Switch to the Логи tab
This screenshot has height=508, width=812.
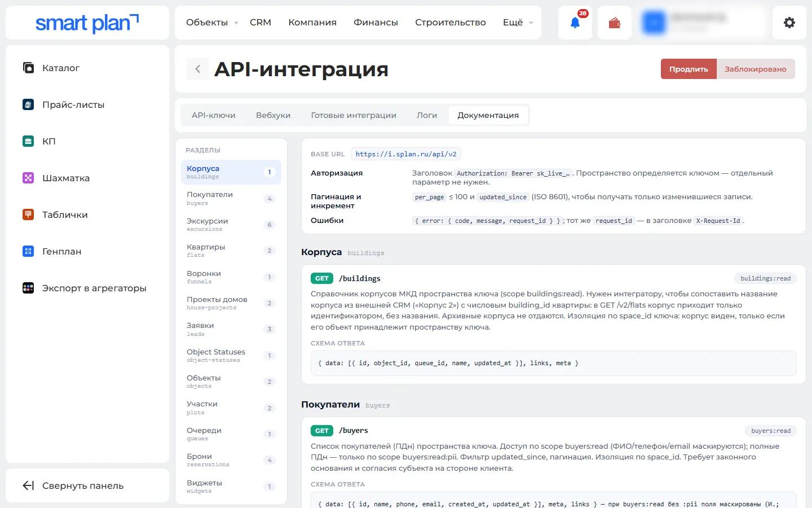[427, 115]
